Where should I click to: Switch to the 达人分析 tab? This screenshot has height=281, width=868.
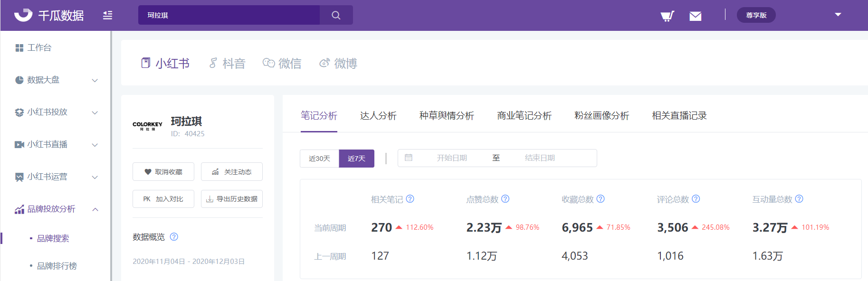378,116
